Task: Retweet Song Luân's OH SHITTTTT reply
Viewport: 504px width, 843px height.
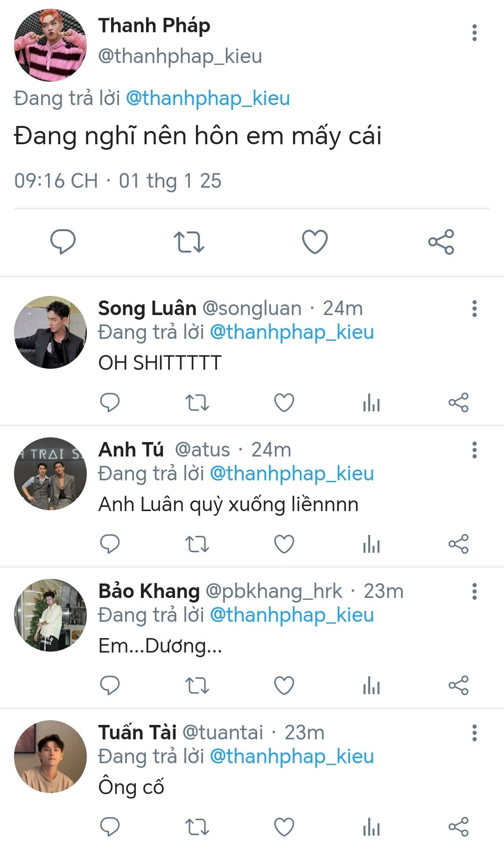Action: point(197,403)
